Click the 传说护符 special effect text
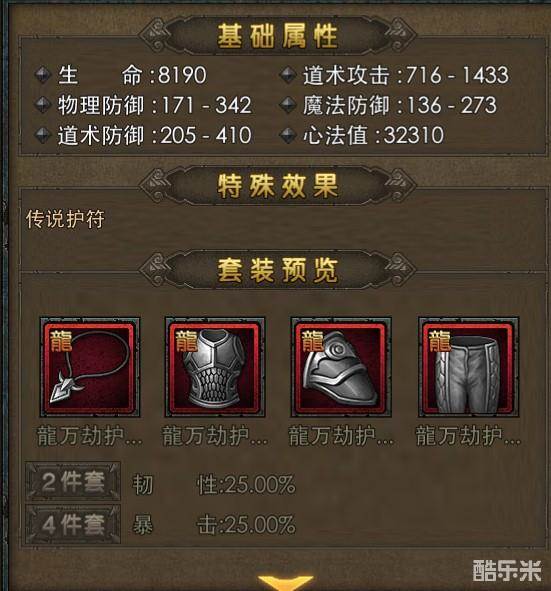 pyautogui.click(x=65, y=219)
